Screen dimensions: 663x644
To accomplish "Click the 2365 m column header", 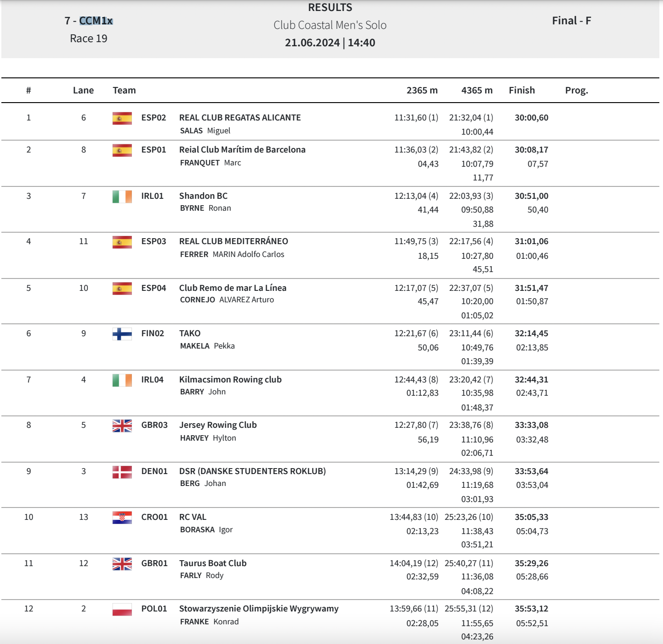I will [422, 90].
